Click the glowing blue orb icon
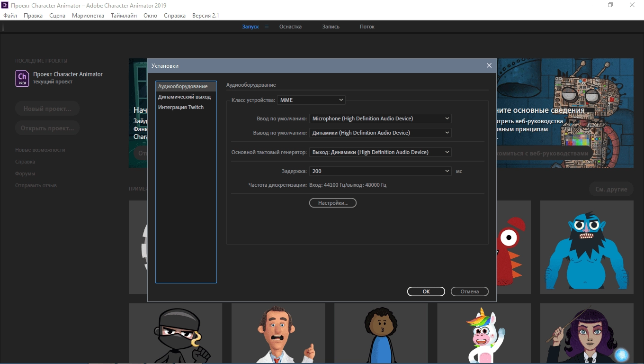Image resolution: width=644 pixels, height=364 pixels. (x=621, y=355)
